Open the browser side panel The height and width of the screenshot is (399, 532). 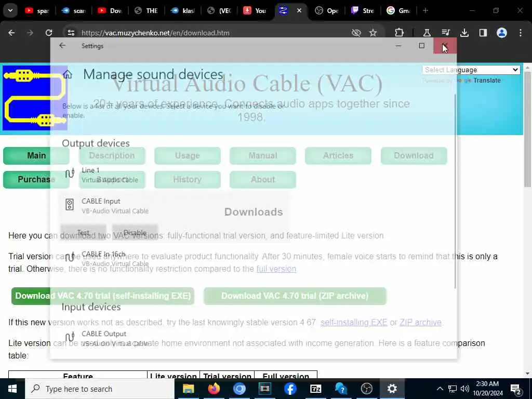coord(483,33)
